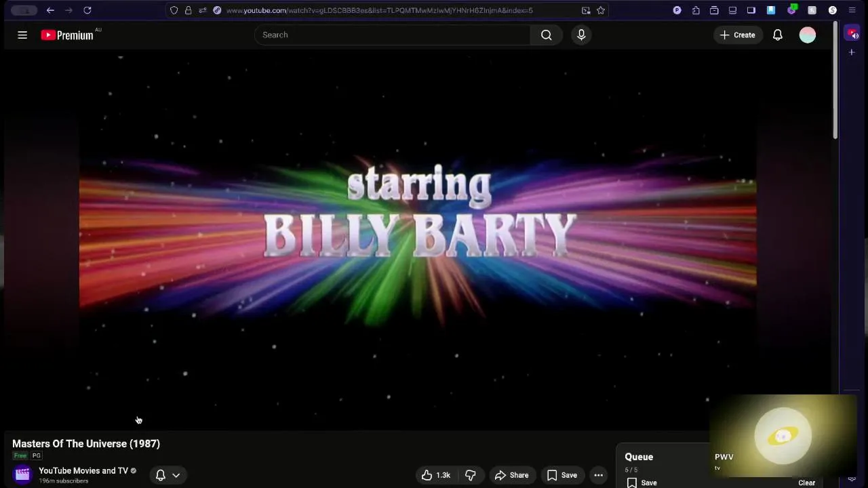Share the video
Viewport: 868px width, 488px height.
(512, 475)
